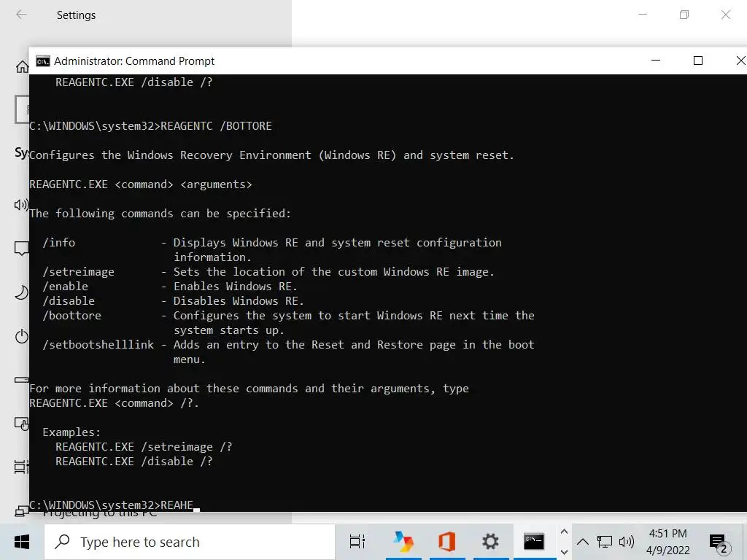
Task: Open Settings Home icon
Action: point(22,66)
